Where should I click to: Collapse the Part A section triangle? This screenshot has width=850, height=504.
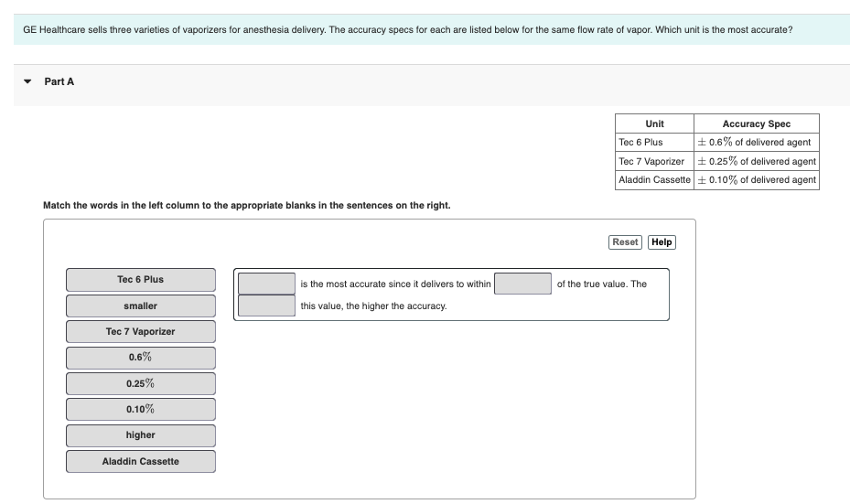27,81
